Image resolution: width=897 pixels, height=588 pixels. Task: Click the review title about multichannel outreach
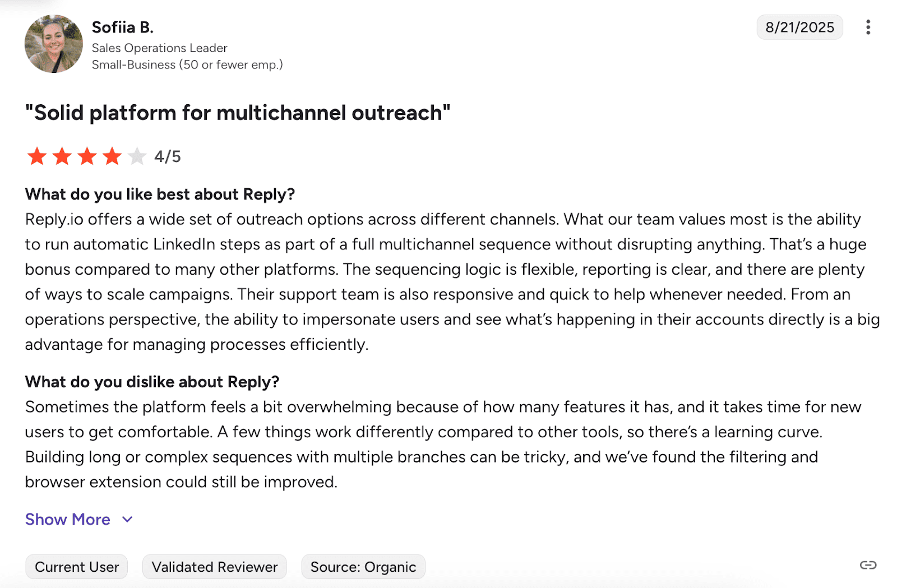(x=238, y=113)
